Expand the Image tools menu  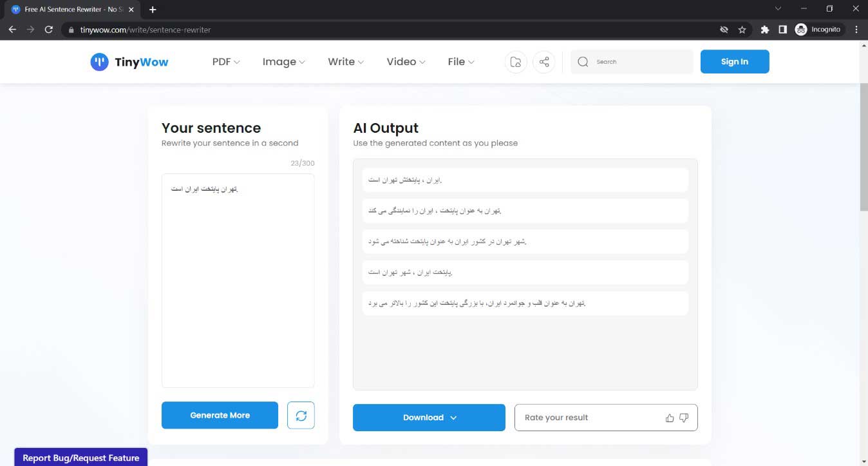[283, 62]
